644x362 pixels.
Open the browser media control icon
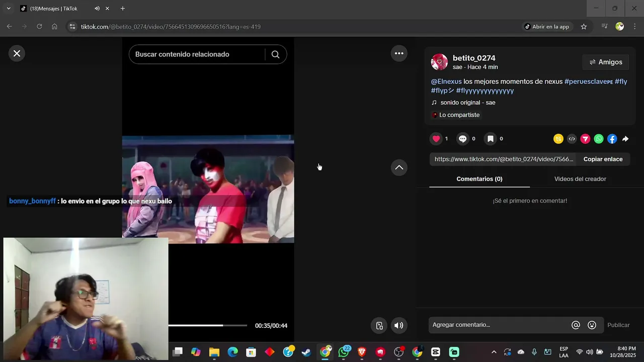point(605,27)
